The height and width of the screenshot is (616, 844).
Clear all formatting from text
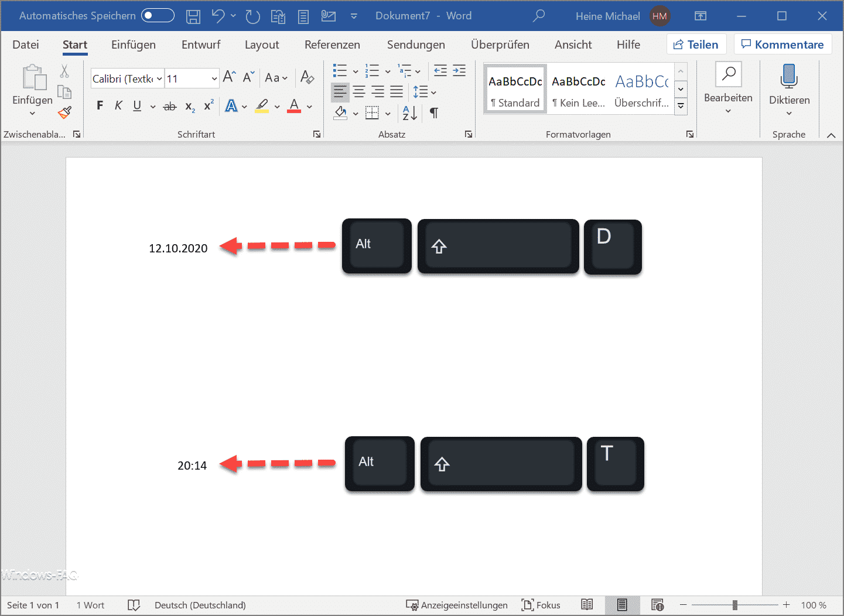click(307, 77)
